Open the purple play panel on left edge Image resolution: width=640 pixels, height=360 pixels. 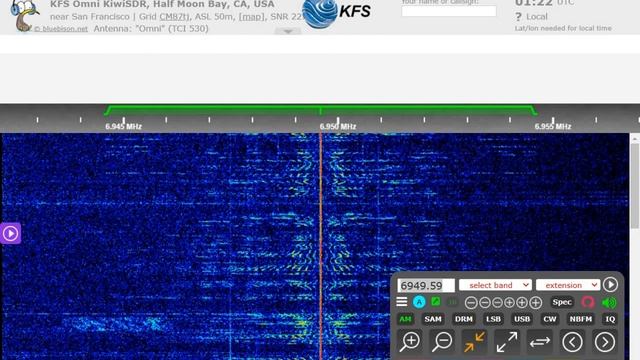(10, 233)
